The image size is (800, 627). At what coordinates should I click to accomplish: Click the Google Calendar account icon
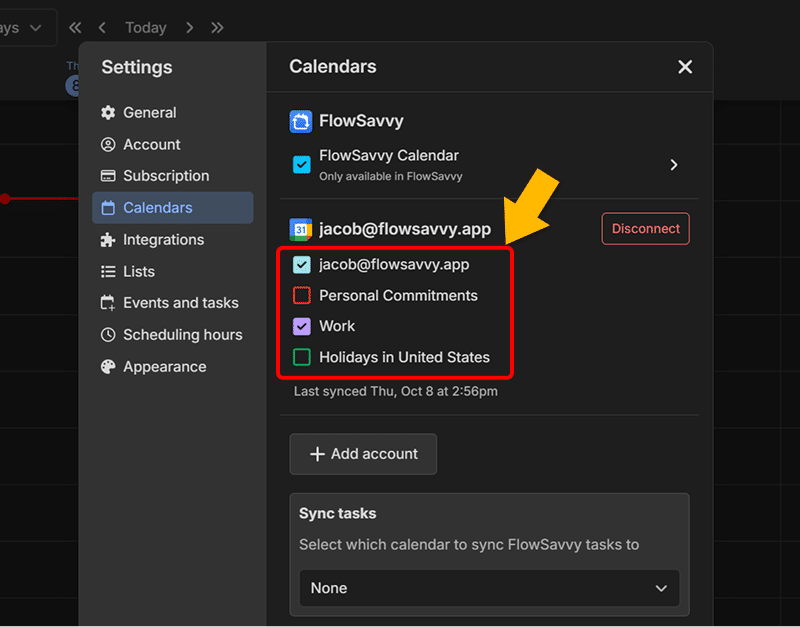(301, 230)
